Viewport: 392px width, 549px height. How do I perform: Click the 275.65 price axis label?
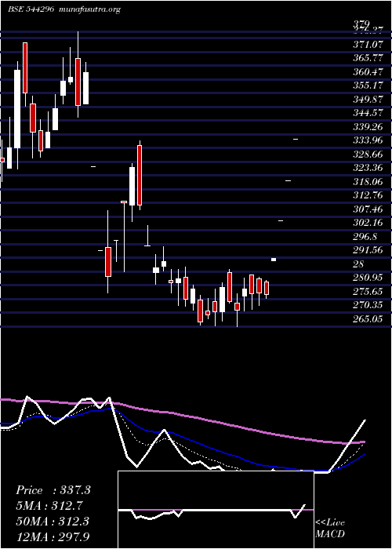pos(368,291)
